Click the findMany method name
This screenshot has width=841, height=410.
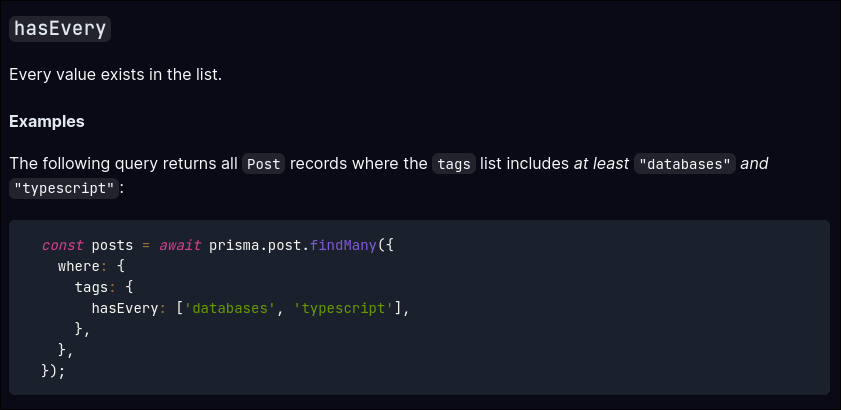click(x=343, y=246)
